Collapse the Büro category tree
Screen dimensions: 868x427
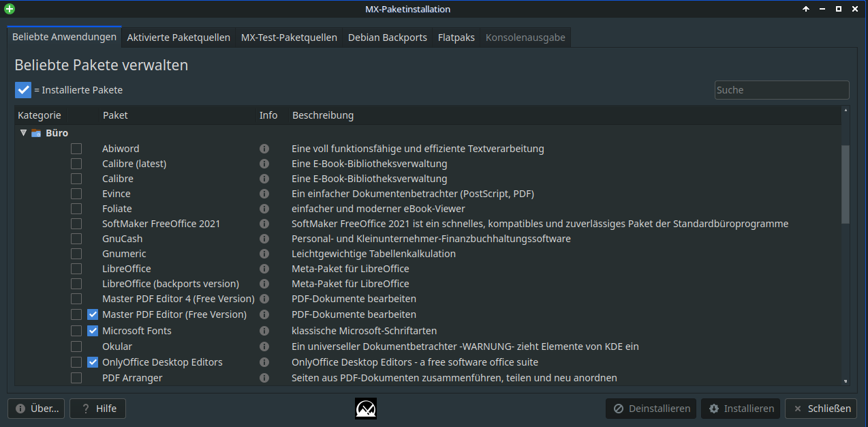click(x=23, y=133)
